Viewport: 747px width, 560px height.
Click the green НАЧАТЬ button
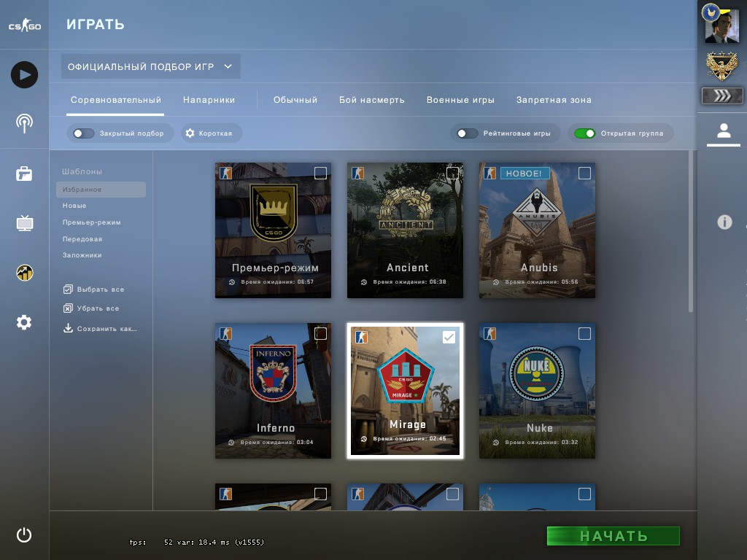pyautogui.click(x=613, y=536)
